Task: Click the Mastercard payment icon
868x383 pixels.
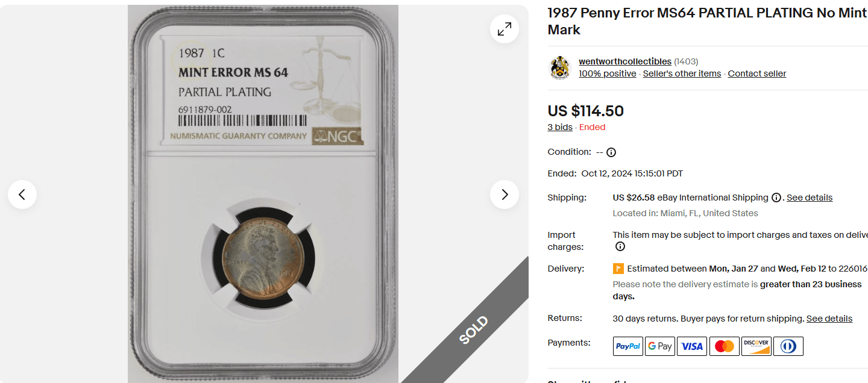Action: tap(724, 346)
